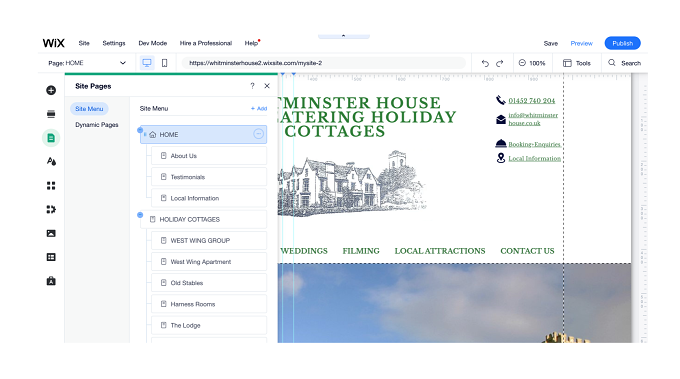Click the Redo arrow icon
680x379 pixels.
pyautogui.click(x=500, y=63)
